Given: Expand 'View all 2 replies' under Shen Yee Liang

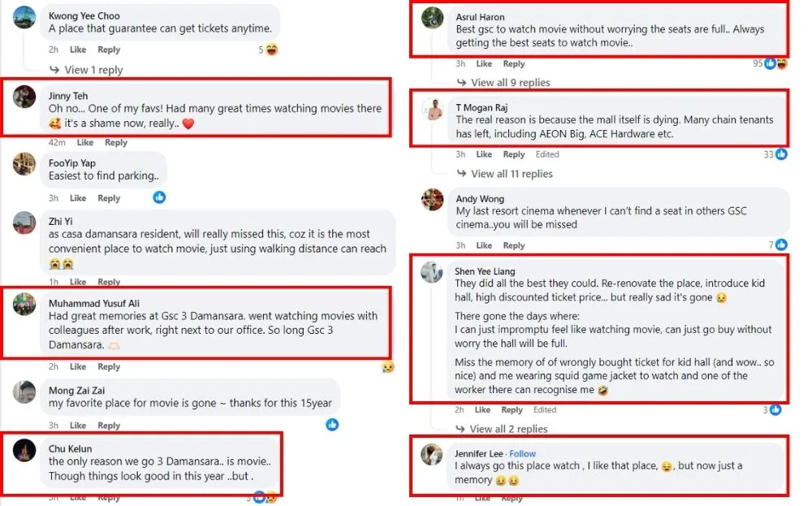Looking at the screenshot, I should coord(509,429).
